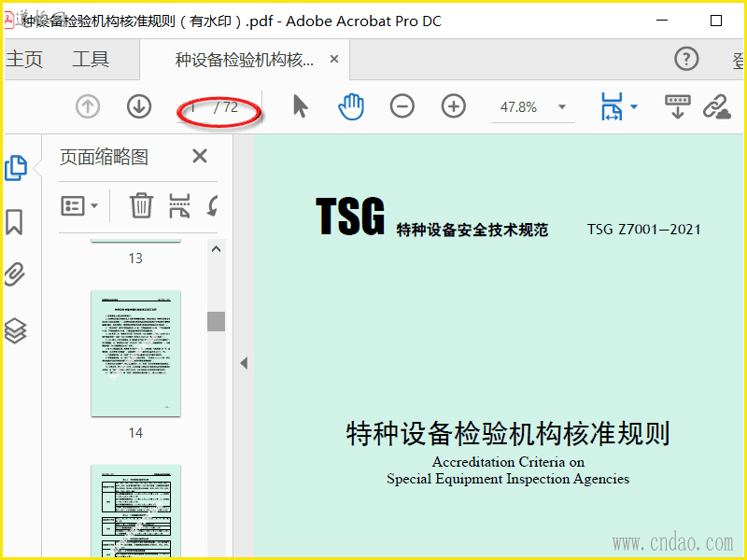Click the title 特种设备检验机构核准规则
747x560 pixels.
coord(508,433)
